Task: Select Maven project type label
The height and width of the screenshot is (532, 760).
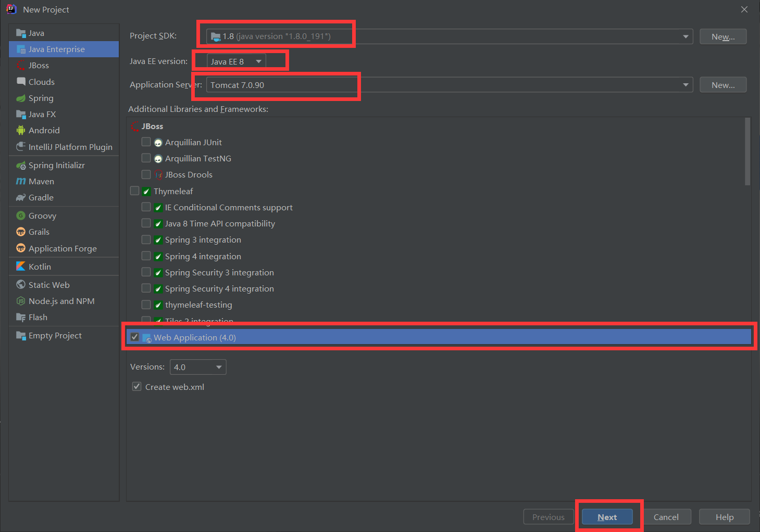Action: point(42,181)
